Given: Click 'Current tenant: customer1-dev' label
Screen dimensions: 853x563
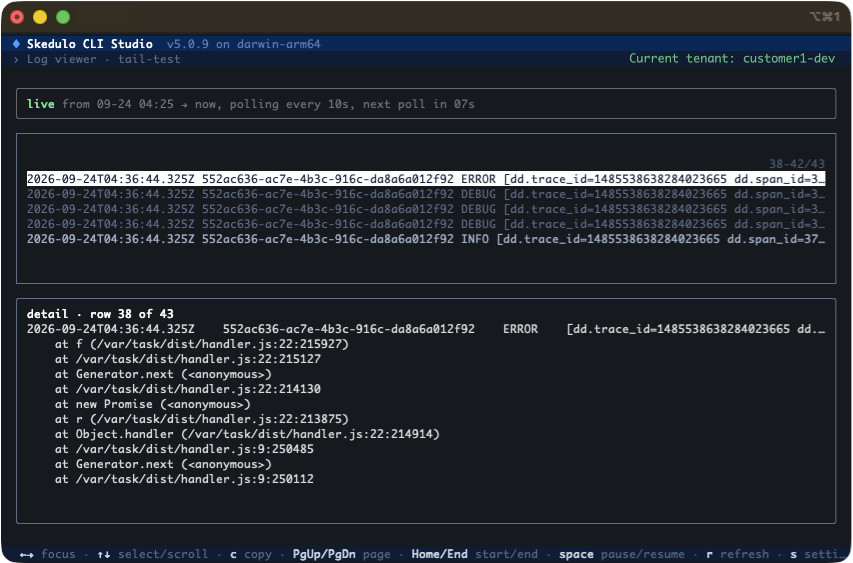Looking at the screenshot, I should tap(732, 58).
